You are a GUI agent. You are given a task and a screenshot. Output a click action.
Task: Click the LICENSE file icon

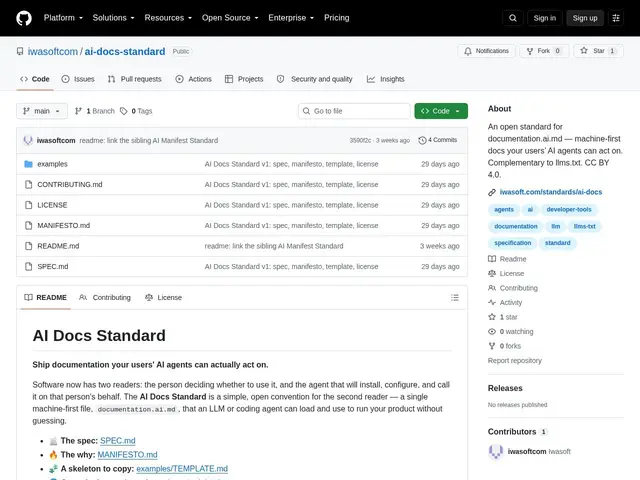[x=28, y=205]
